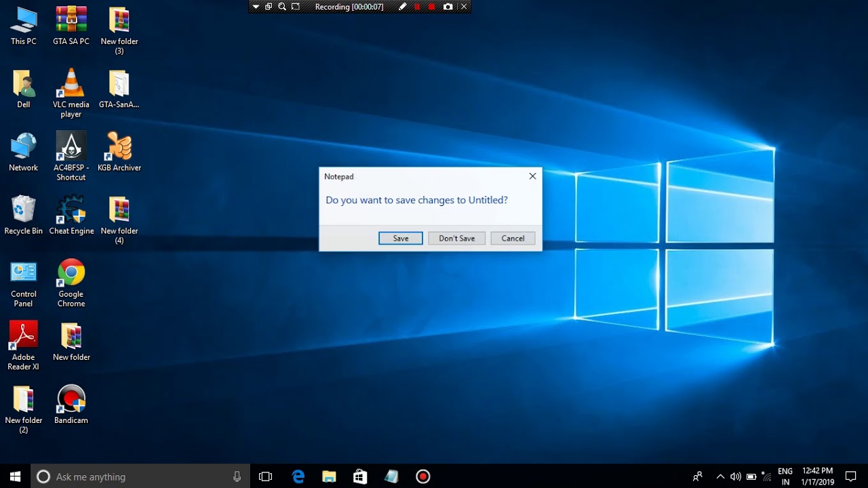Select This PC desktop icon

coord(24,26)
